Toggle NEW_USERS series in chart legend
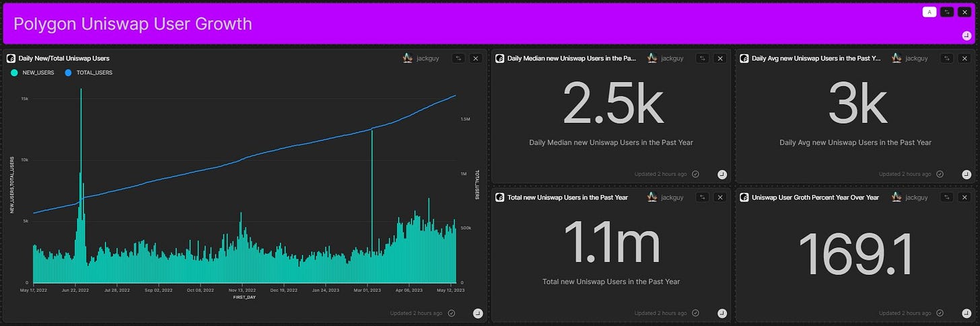This screenshot has height=326, width=980. (x=33, y=73)
